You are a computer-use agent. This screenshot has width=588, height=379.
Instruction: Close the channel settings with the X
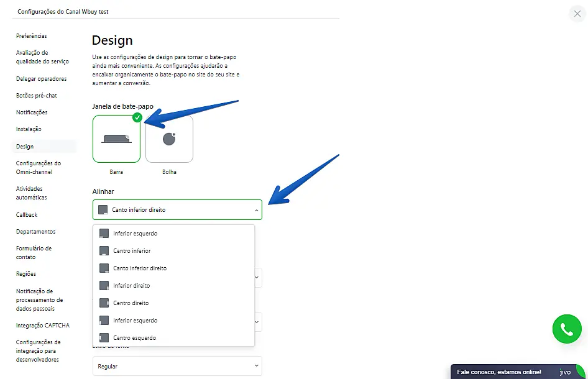click(x=577, y=14)
